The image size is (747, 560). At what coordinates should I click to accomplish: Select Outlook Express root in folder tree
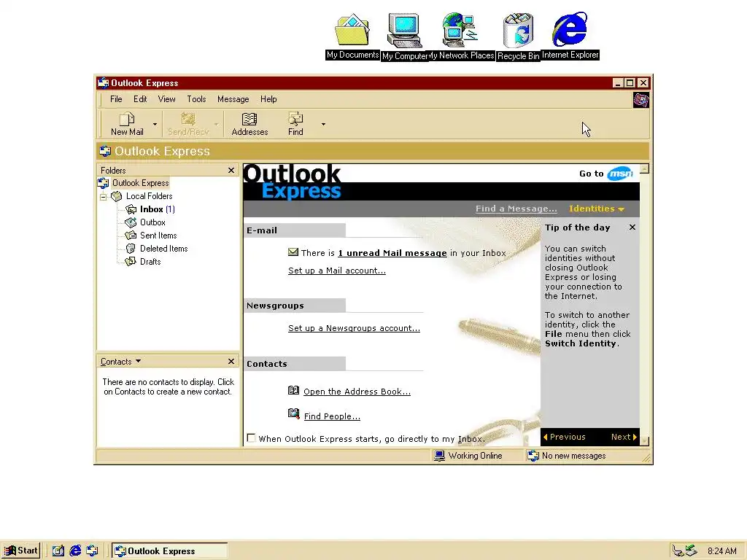140,183
